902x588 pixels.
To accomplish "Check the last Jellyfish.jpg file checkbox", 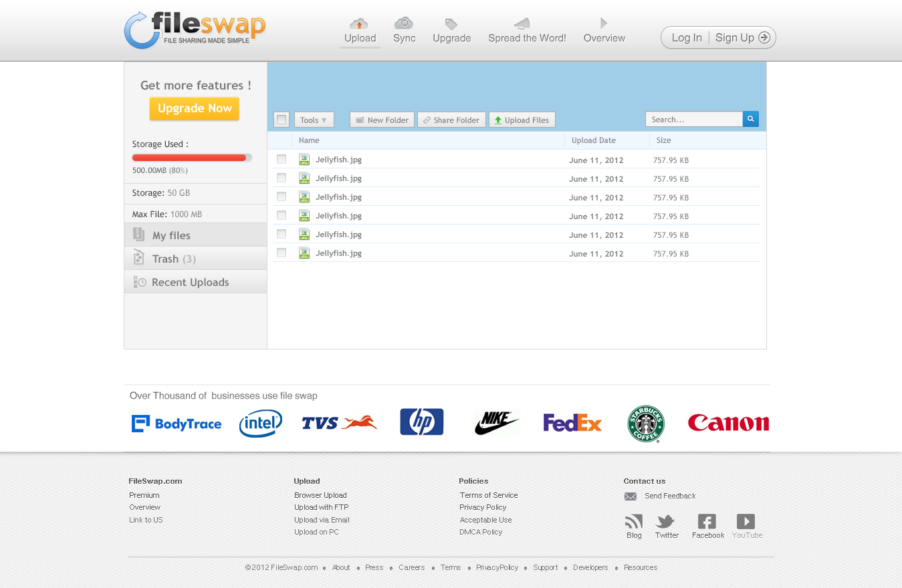I will pyautogui.click(x=281, y=253).
